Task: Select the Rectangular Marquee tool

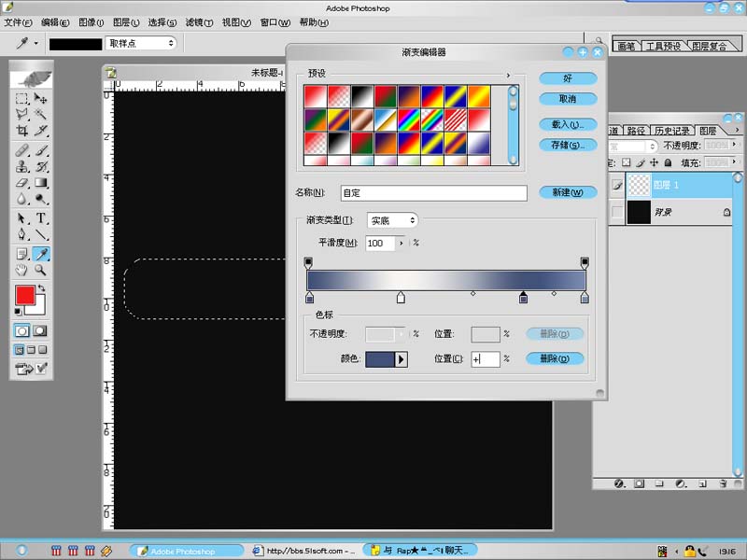Action: pos(21,98)
